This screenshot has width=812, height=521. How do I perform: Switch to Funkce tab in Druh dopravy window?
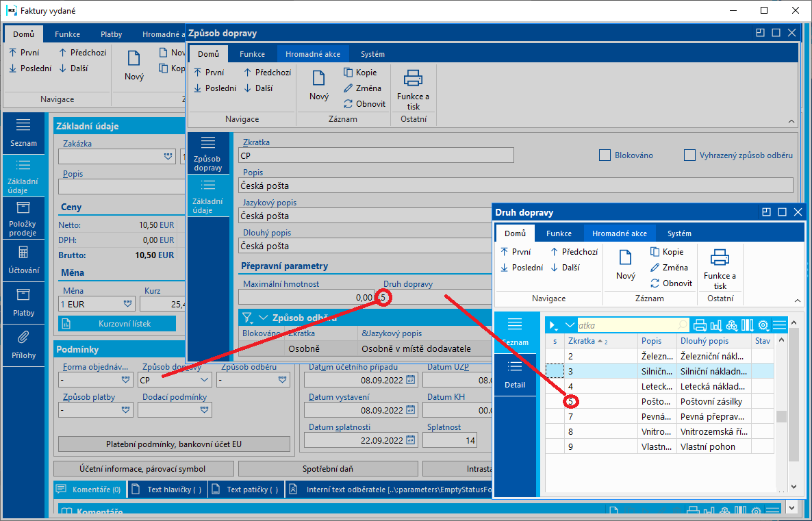[x=559, y=233]
